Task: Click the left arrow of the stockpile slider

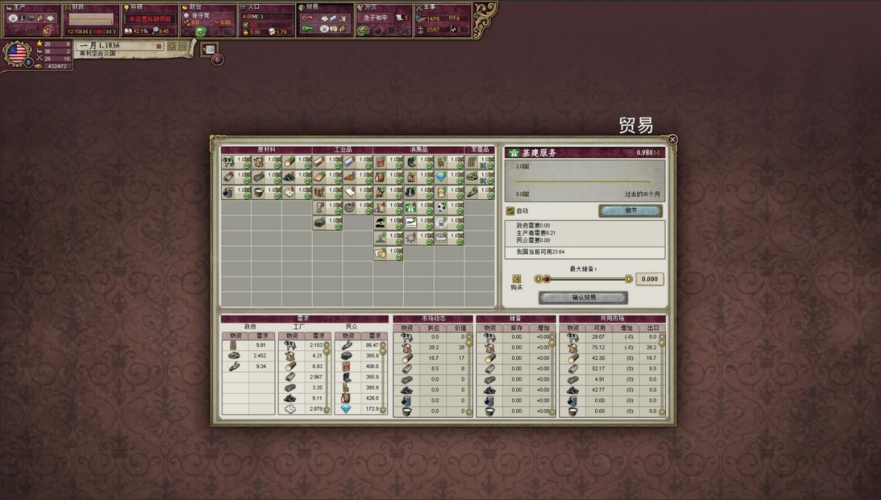Action: (538, 279)
